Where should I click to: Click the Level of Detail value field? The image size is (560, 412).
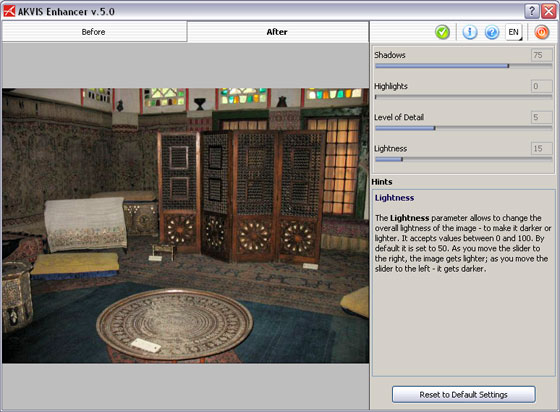tap(541, 117)
